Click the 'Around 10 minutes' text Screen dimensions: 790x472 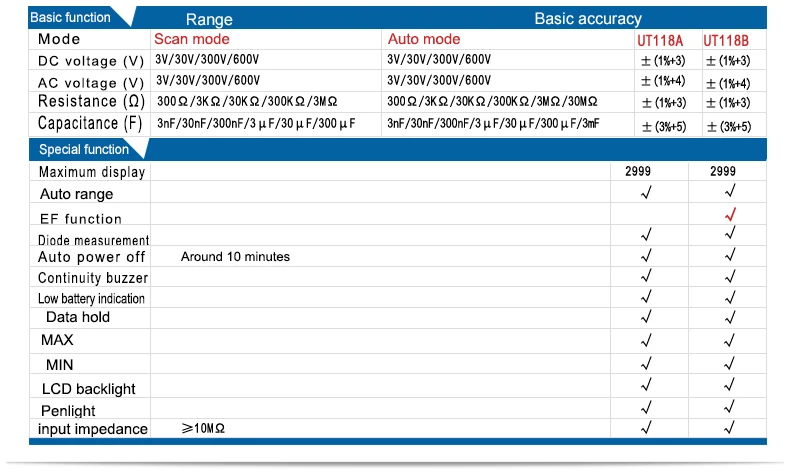[x=235, y=256]
